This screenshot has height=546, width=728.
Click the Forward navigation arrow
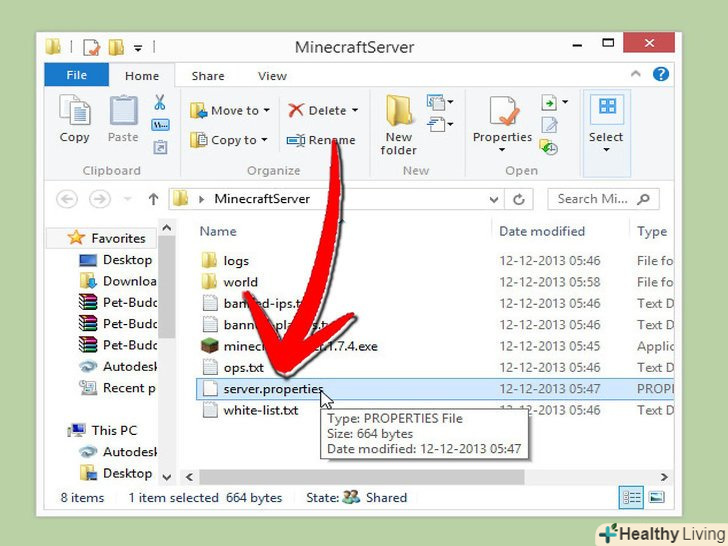(100, 199)
